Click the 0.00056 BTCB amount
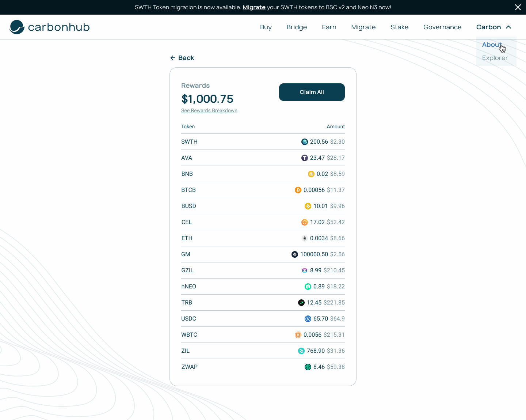Screen dimensions: 526x420 [x=314, y=190]
